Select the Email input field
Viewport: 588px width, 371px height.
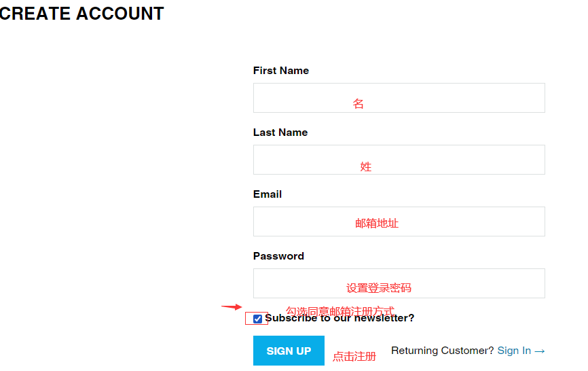[x=399, y=222]
